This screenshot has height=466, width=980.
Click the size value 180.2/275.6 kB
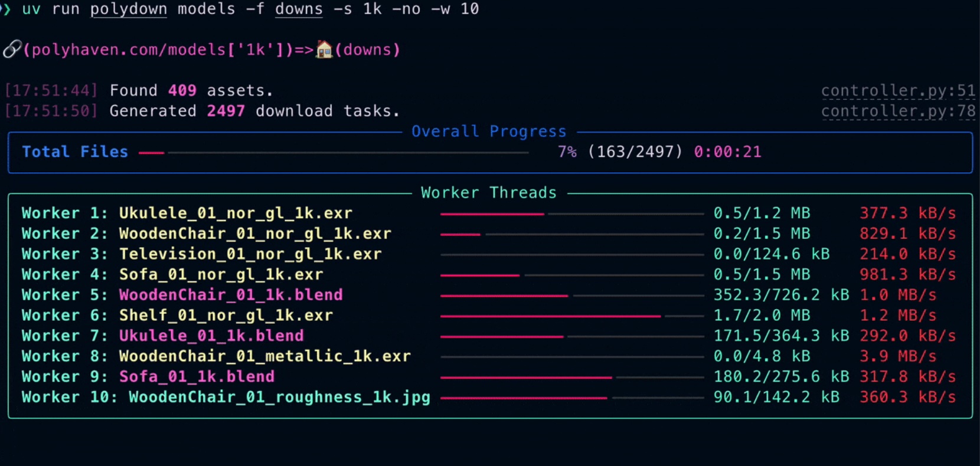pos(781,377)
